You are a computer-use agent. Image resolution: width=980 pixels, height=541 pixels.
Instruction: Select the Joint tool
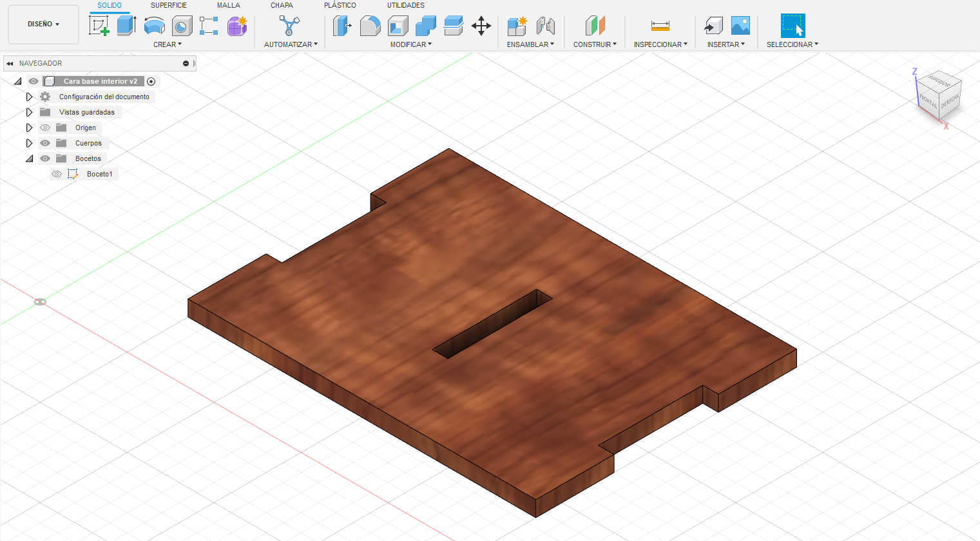[546, 26]
